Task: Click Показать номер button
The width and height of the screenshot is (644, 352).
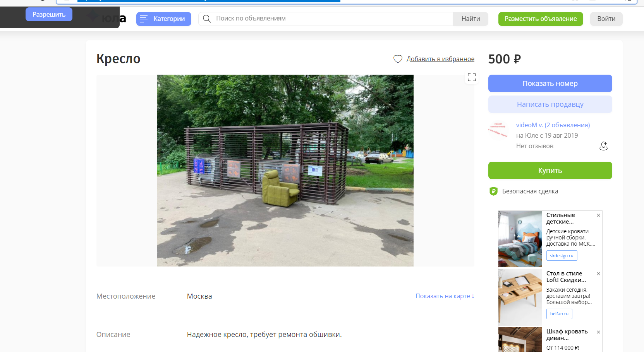Action: [550, 83]
